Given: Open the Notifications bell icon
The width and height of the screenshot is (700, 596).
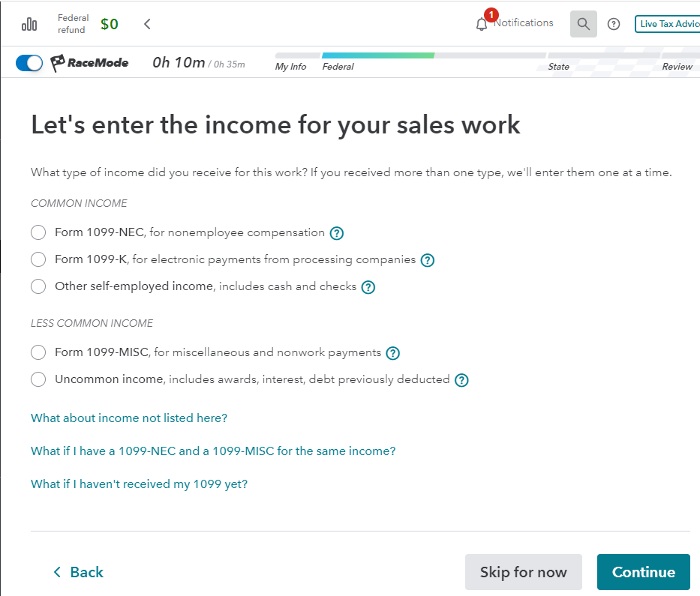Looking at the screenshot, I should (482, 24).
